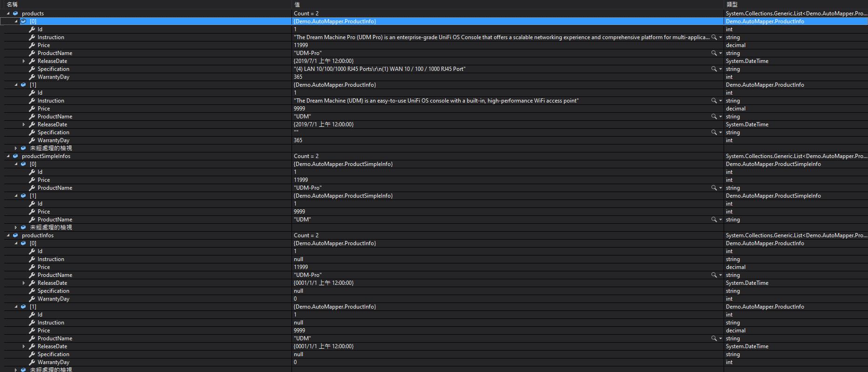The height and width of the screenshot is (372, 868).
Task: Collapse the products list node
Action: click(x=8, y=14)
